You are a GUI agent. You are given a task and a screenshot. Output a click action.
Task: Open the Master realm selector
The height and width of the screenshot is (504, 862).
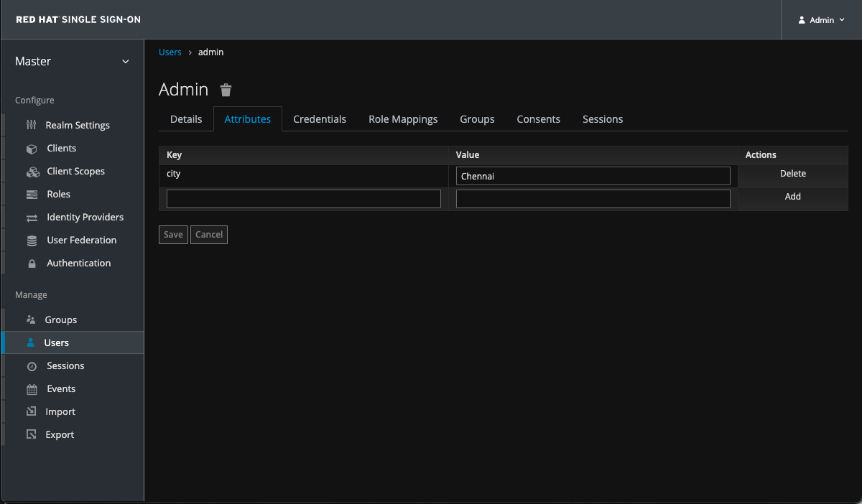coord(72,62)
